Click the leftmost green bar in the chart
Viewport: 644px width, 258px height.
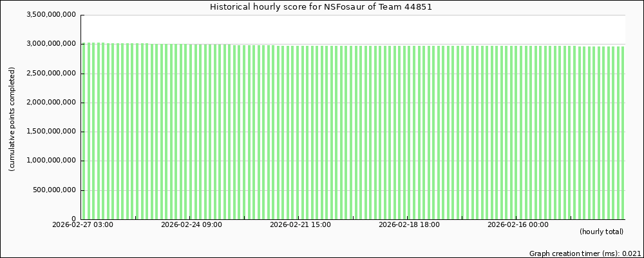point(83,129)
